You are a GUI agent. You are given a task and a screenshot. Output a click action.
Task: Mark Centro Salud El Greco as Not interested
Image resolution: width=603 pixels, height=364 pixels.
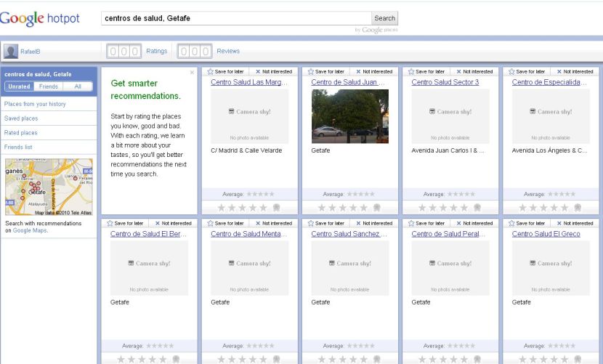(558, 224)
